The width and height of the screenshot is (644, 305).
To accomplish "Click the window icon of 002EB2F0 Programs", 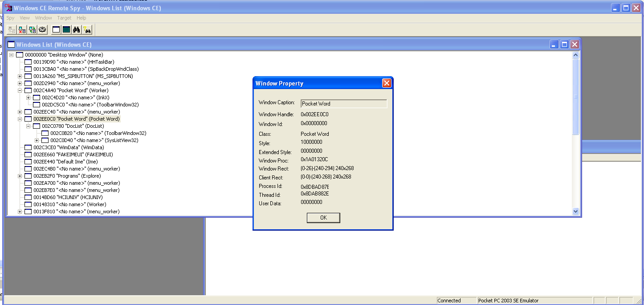I will pos(28,176).
